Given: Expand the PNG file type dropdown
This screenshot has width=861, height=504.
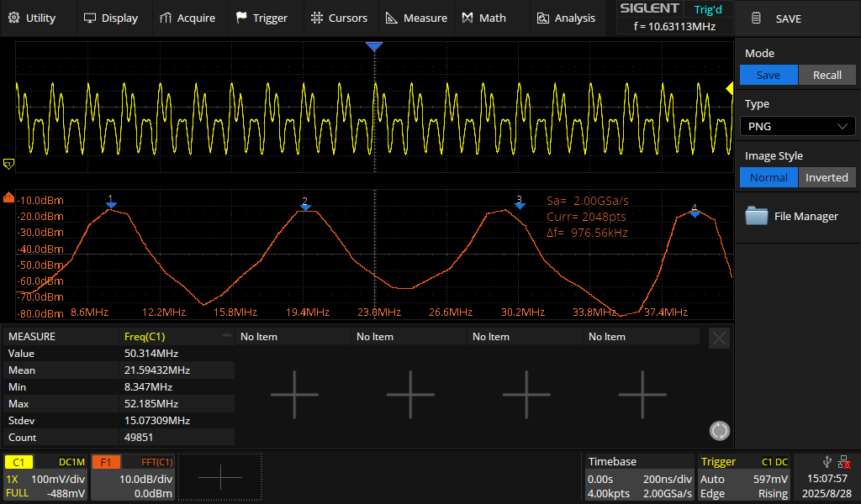Looking at the screenshot, I should coord(797,127).
